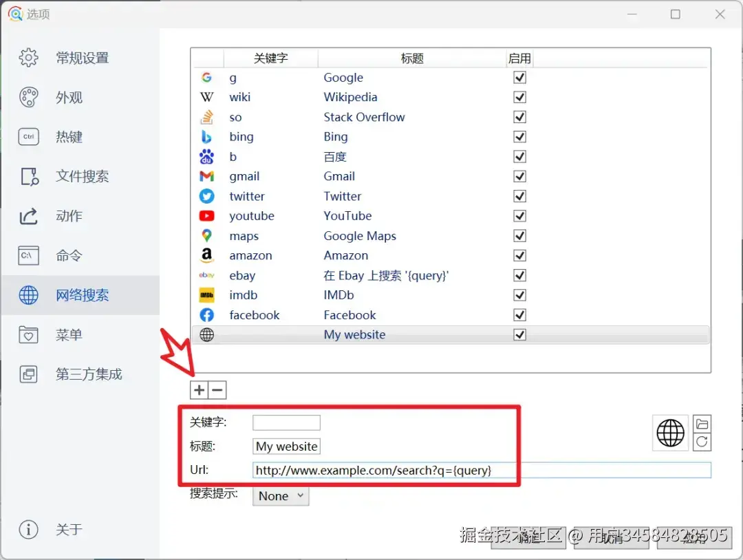The image size is (743, 560).
Task: Open the 文件搜索 file search section
Action: tap(80, 176)
